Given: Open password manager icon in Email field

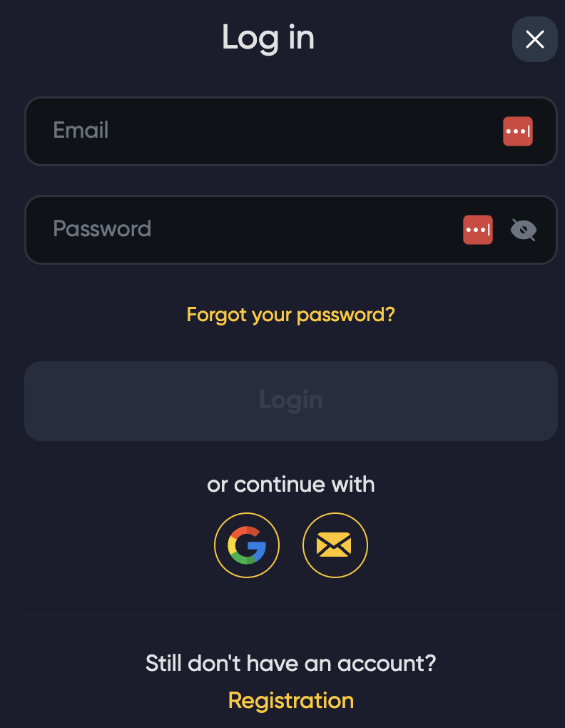Looking at the screenshot, I should coord(517,131).
